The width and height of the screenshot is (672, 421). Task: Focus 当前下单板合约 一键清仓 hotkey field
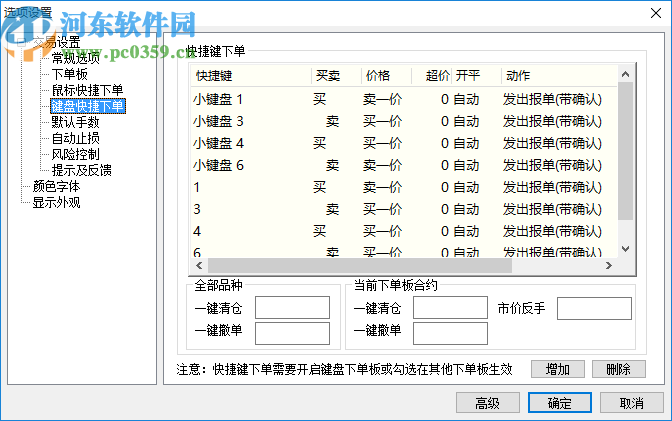[x=450, y=307]
